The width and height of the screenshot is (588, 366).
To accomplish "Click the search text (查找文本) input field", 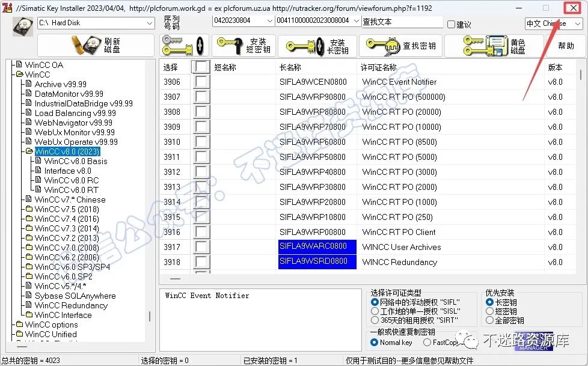I will (x=402, y=22).
